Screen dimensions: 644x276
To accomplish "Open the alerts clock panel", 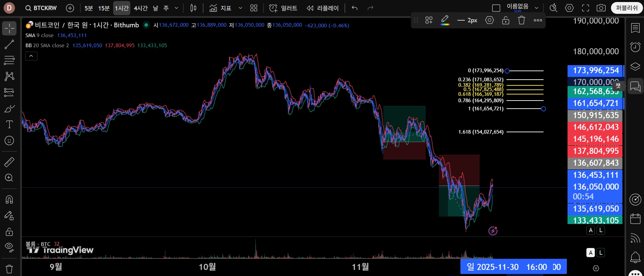I will point(635,47).
